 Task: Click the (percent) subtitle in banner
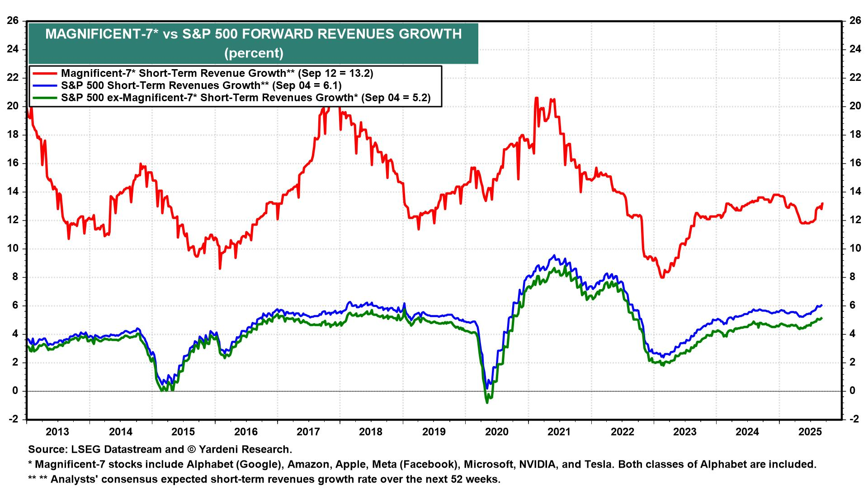(x=253, y=53)
